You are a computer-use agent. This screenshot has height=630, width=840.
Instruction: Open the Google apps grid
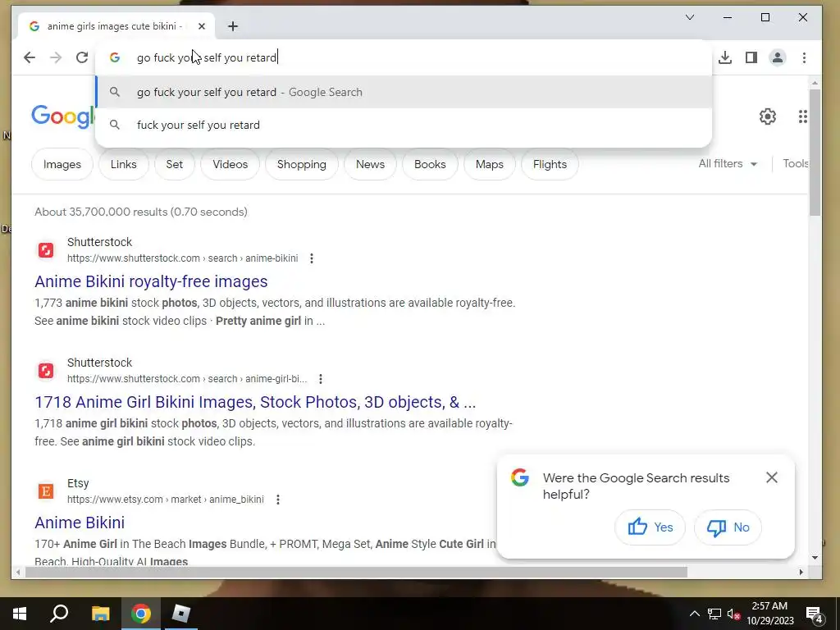[x=802, y=116]
